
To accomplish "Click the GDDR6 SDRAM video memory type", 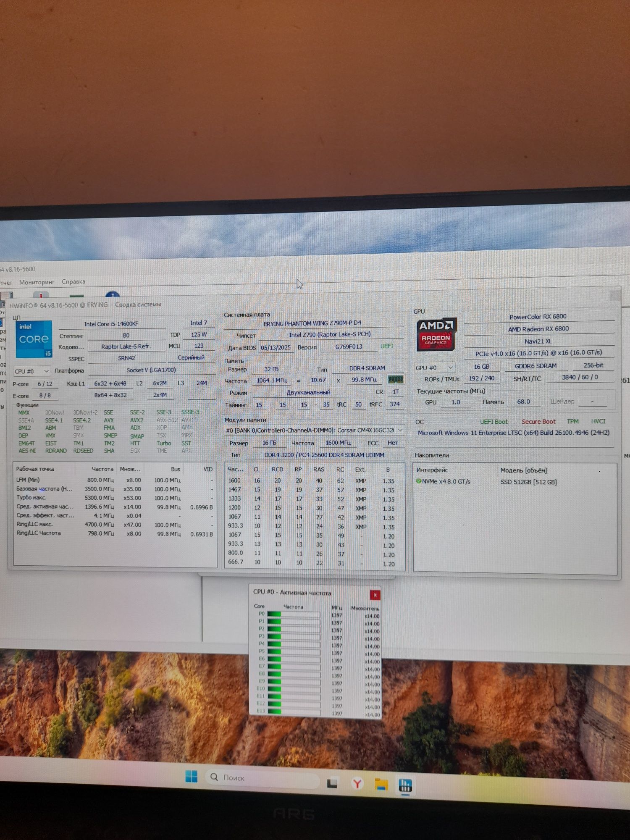I will point(535,366).
